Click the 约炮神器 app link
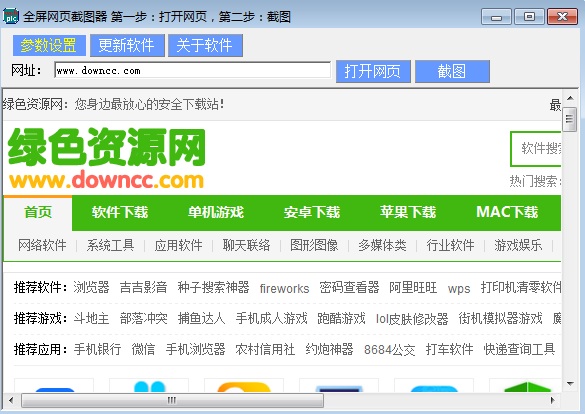The width and height of the screenshot is (585, 414). pyautogui.click(x=329, y=349)
